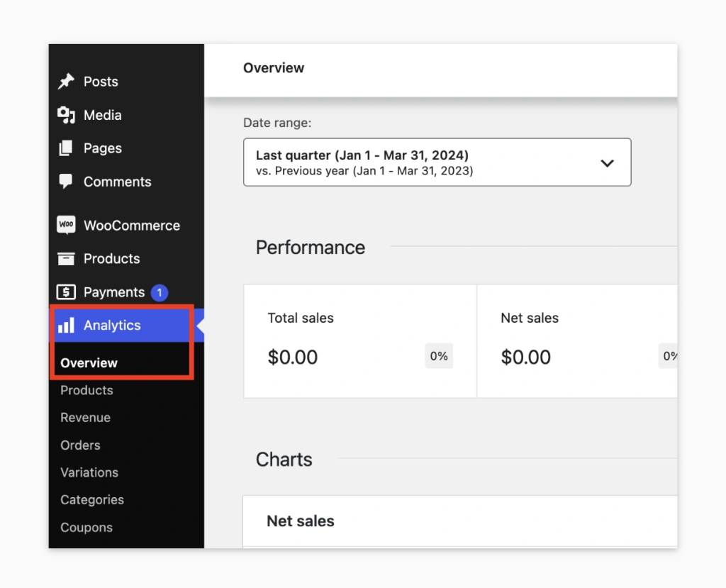The height and width of the screenshot is (588, 726).
Task: Open the date range dropdown
Action: pos(437,162)
